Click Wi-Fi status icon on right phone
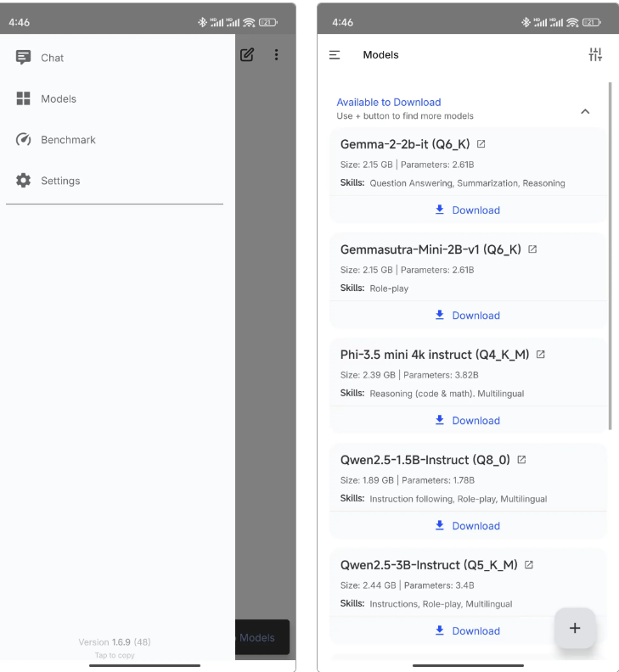The image size is (619, 672). 572,22
